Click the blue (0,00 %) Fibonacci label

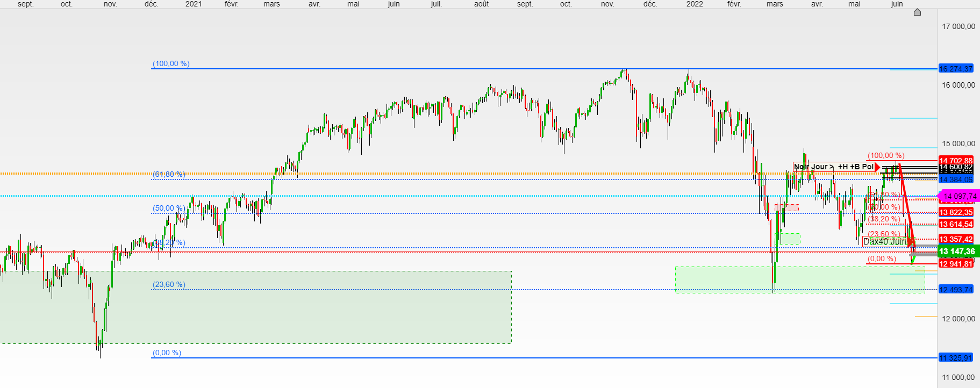click(167, 353)
